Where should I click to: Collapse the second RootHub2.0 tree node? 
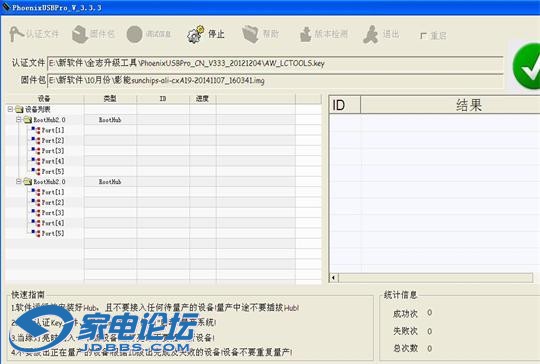tap(19, 181)
